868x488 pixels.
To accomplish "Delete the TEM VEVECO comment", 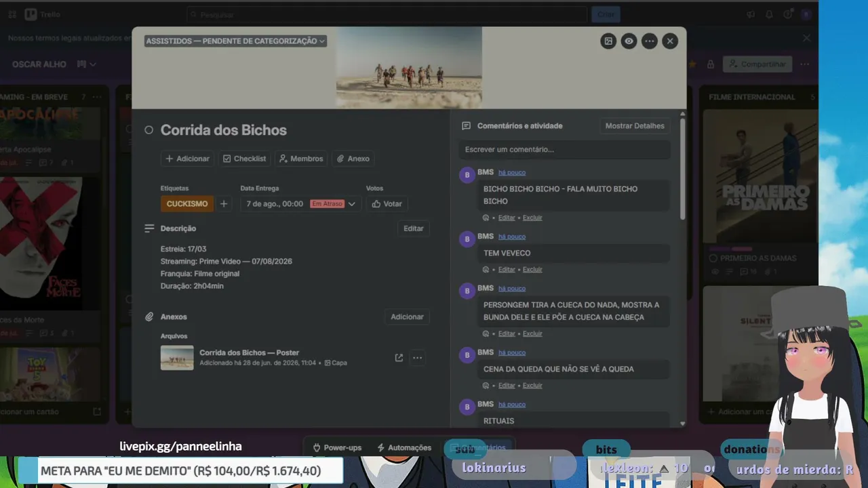I will click(532, 270).
